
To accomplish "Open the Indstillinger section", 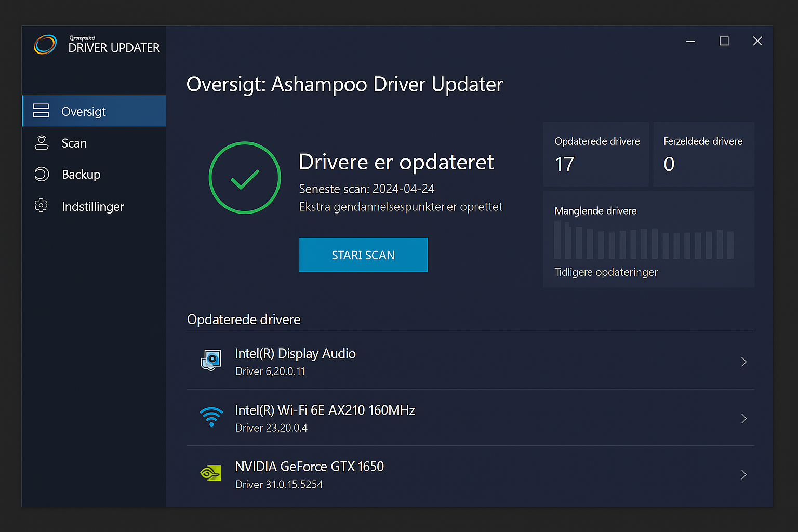I will [x=92, y=206].
